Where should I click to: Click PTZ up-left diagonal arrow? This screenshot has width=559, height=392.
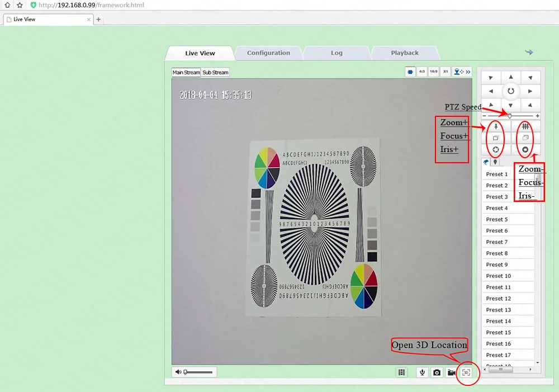click(491, 77)
